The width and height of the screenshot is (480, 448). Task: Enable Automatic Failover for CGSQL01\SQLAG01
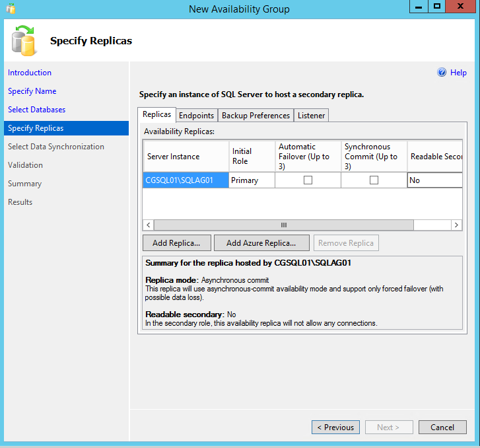click(308, 180)
